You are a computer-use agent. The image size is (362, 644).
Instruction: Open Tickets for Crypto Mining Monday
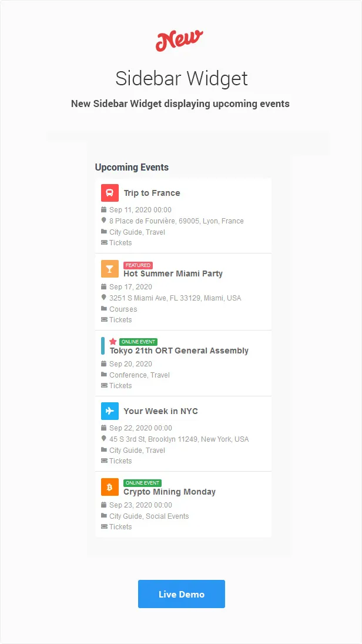[x=119, y=526]
